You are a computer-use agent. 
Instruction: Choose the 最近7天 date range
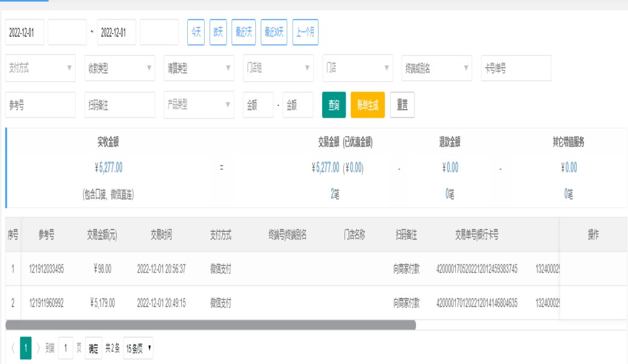pyautogui.click(x=244, y=32)
